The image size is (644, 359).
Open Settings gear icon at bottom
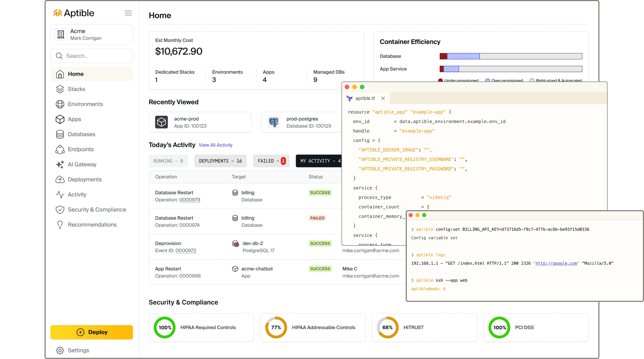[60, 350]
